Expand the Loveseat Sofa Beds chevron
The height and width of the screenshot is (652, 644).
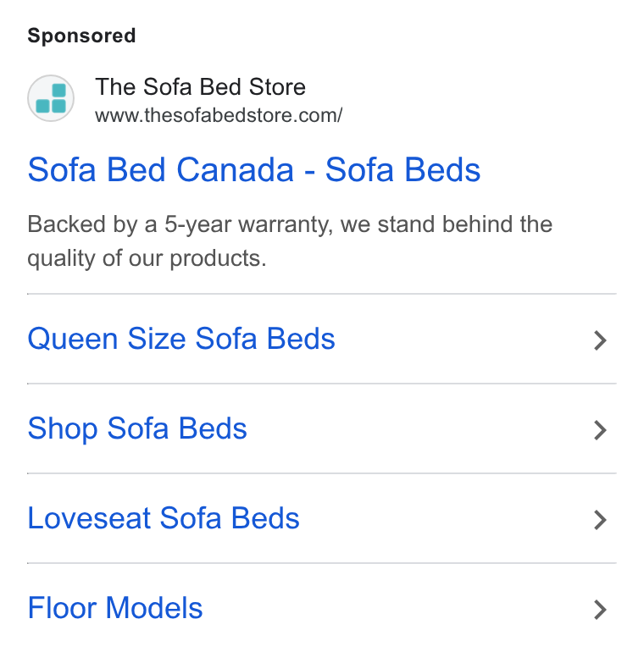(x=600, y=520)
